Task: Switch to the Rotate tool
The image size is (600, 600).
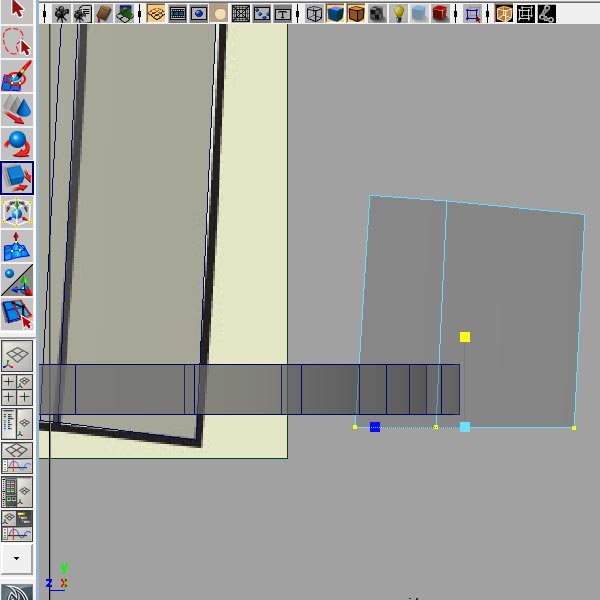Action: pos(17,144)
